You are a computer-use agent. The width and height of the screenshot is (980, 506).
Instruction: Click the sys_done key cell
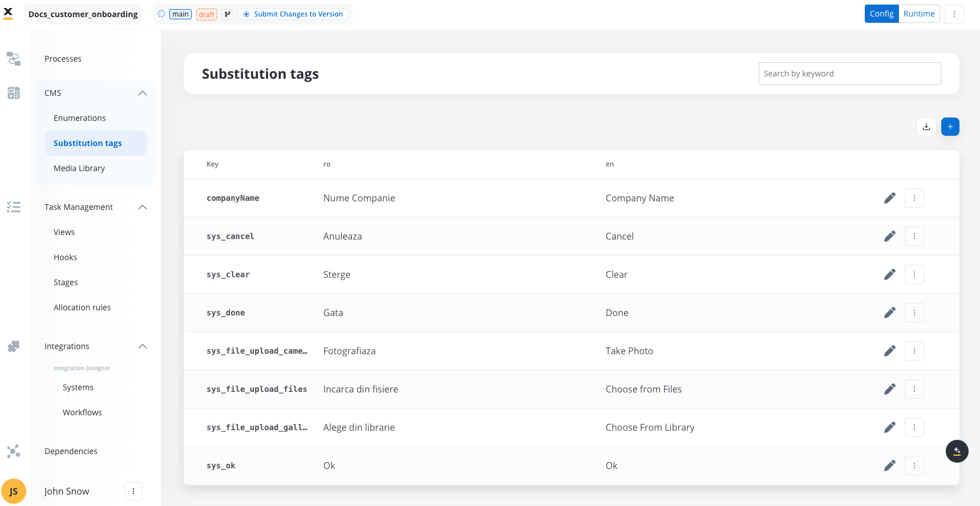226,313
